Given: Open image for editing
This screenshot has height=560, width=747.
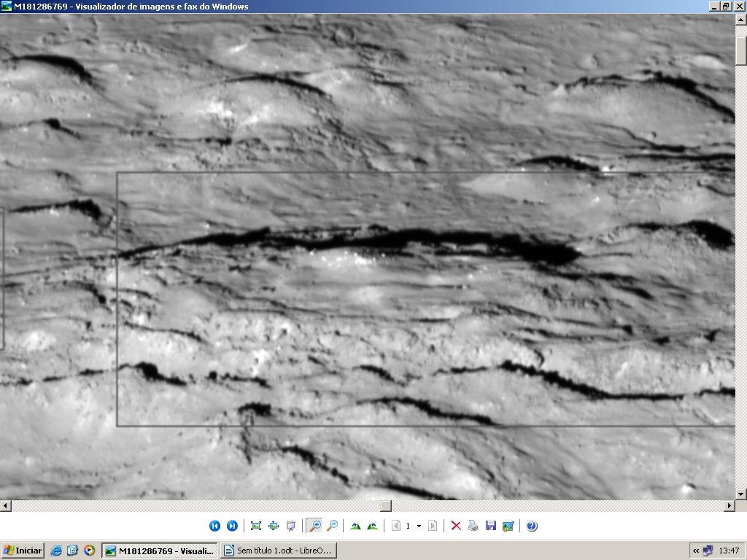Looking at the screenshot, I should 508,526.
